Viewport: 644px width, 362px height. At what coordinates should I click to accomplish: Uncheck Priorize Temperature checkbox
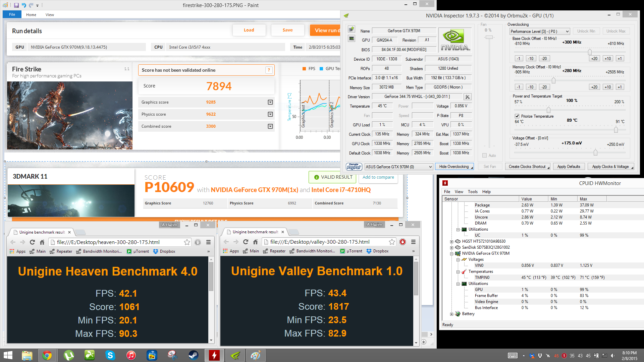click(x=517, y=116)
